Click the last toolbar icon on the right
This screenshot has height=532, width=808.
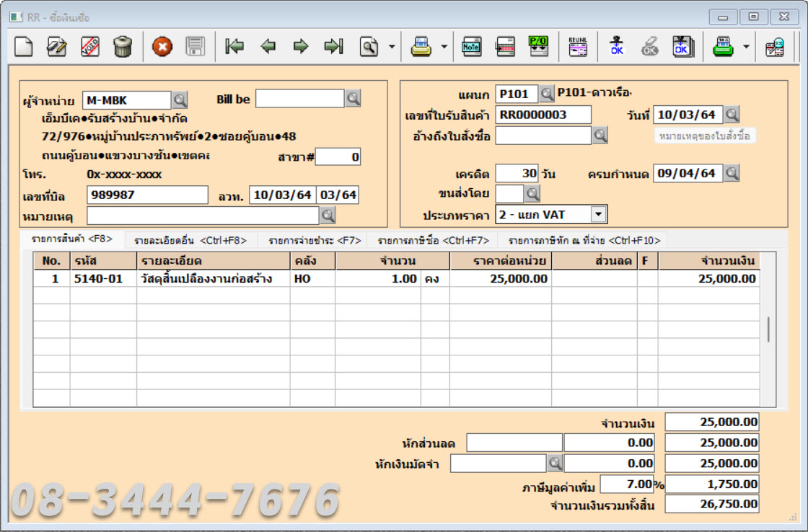click(x=775, y=47)
